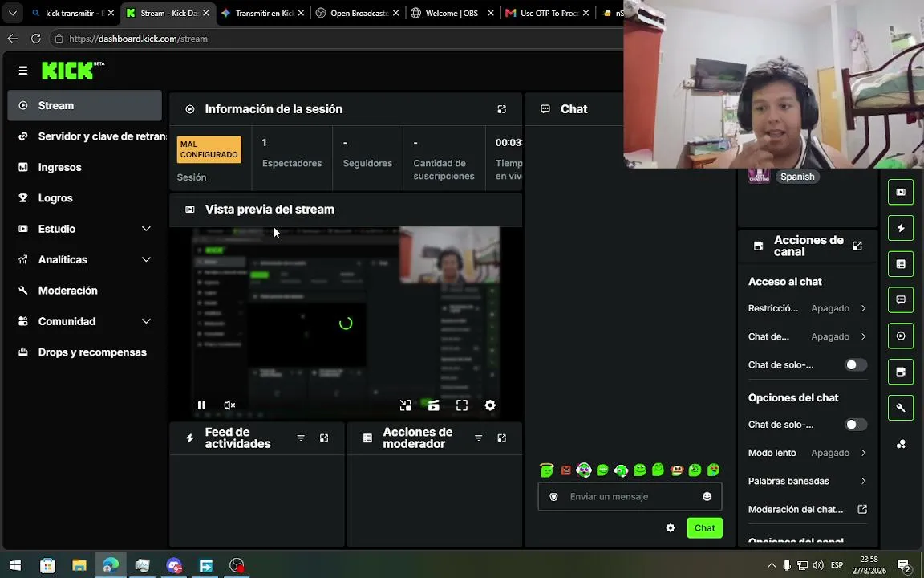Open the hamburger menu beside the Kick logo
Image resolution: width=924 pixels, height=578 pixels.
[23, 71]
